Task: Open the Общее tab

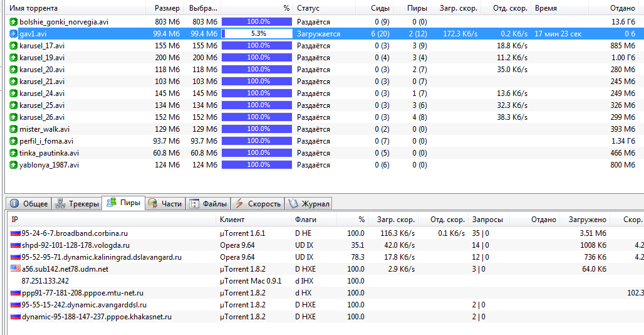Action: [x=29, y=203]
